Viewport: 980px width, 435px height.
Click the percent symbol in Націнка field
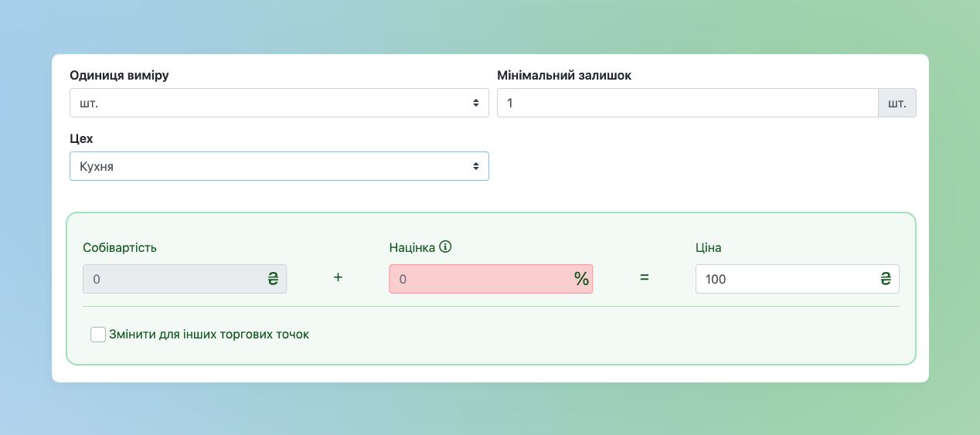581,279
